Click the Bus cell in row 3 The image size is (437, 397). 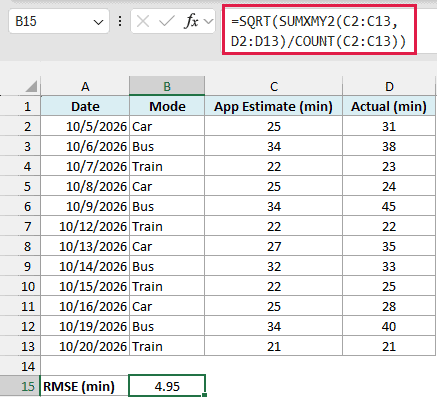(167, 146)
